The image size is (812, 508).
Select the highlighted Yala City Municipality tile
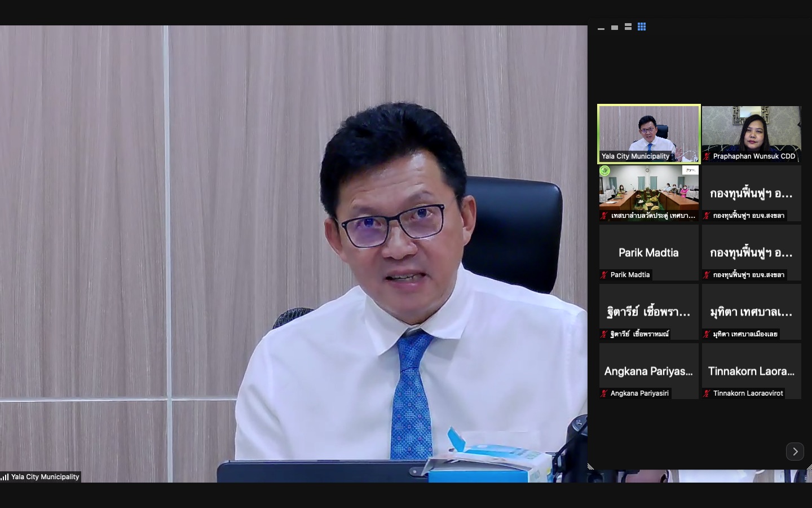649,134
